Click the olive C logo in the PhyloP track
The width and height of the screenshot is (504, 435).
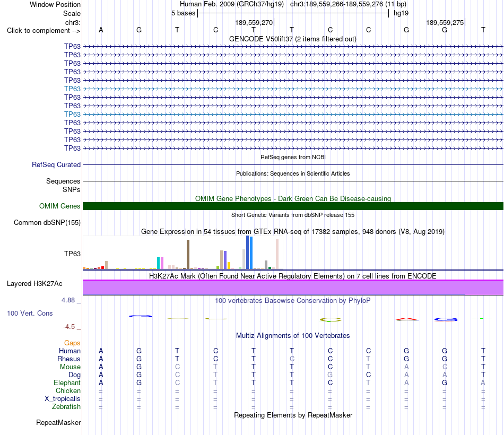331,319
